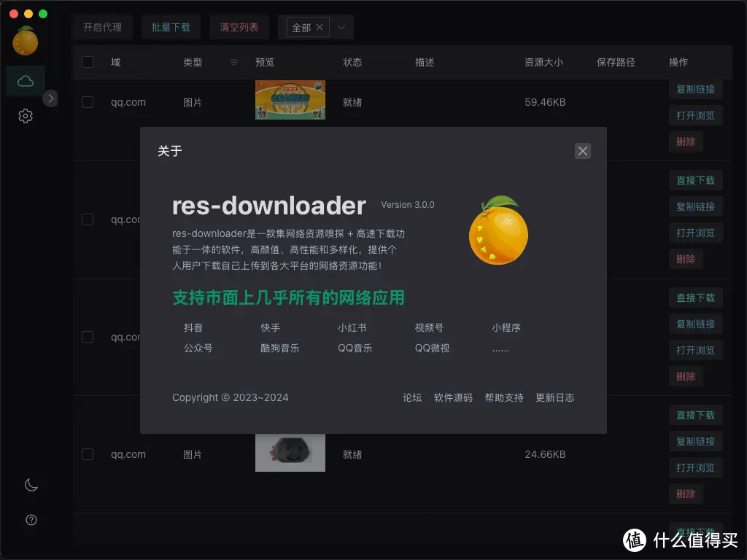Click 直接下载 in the third row
Screen dimensions: 747x560
[x=695, y=297]
